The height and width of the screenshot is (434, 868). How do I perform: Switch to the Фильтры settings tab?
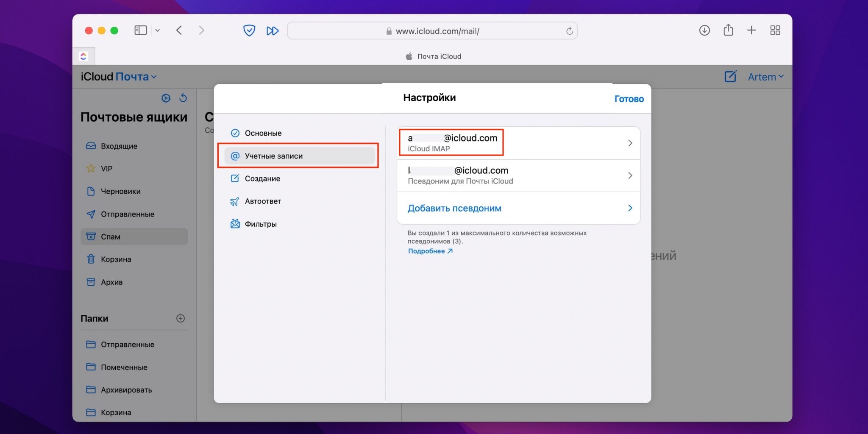click(x=300, y=224)
